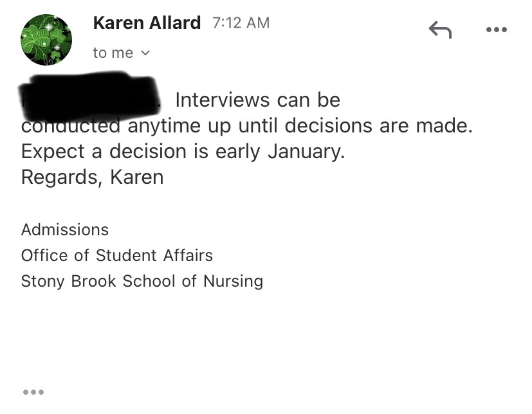Tap the word 'January' in the message
This screenshot has height=414, width=532.
point(306,151)
